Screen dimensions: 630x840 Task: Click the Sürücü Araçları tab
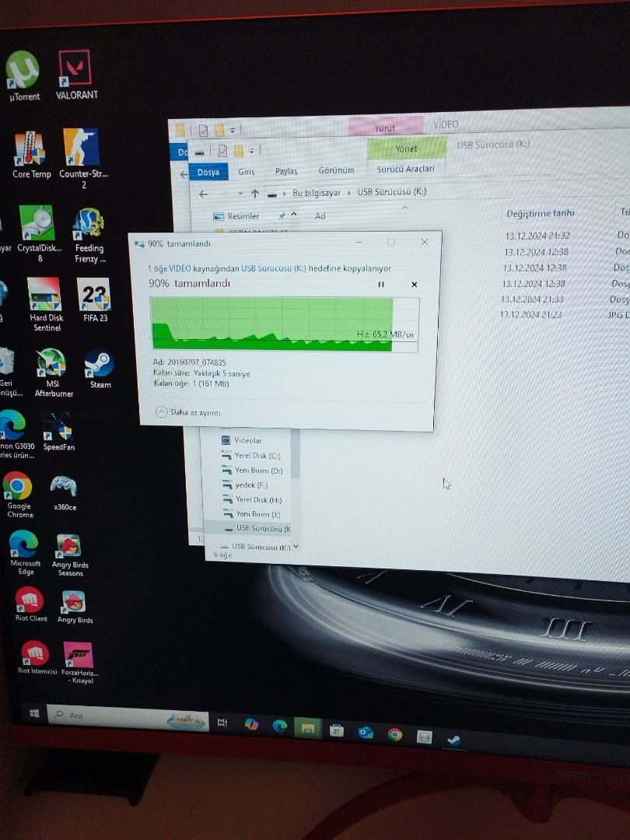coord(405,169)
